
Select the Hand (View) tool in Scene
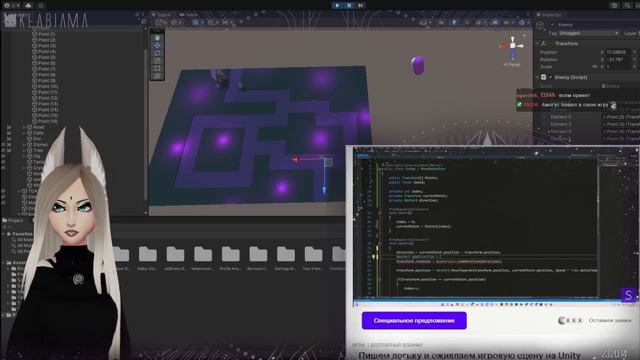[x=157, y=38]
